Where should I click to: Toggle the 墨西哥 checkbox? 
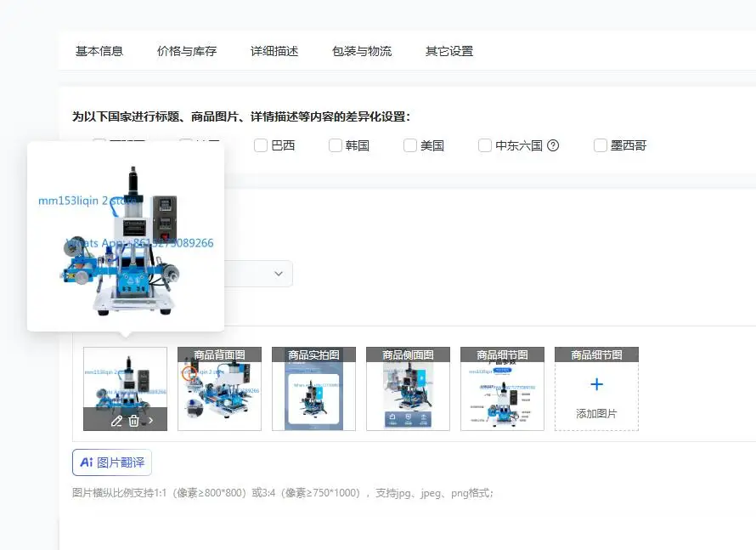pyautogui.click(x=601, y=145)
